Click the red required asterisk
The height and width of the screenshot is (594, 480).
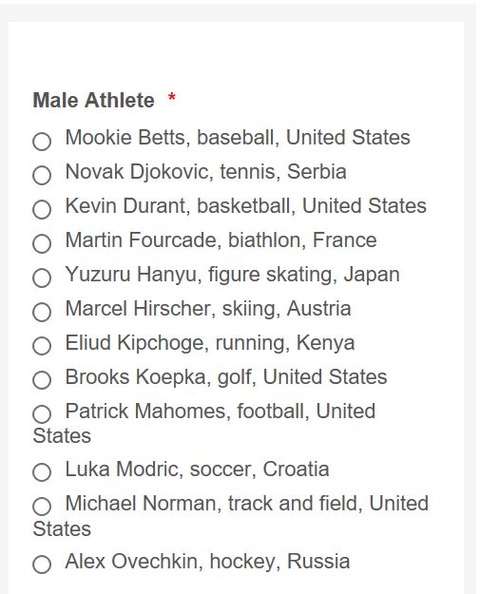(x=172, y=97)
